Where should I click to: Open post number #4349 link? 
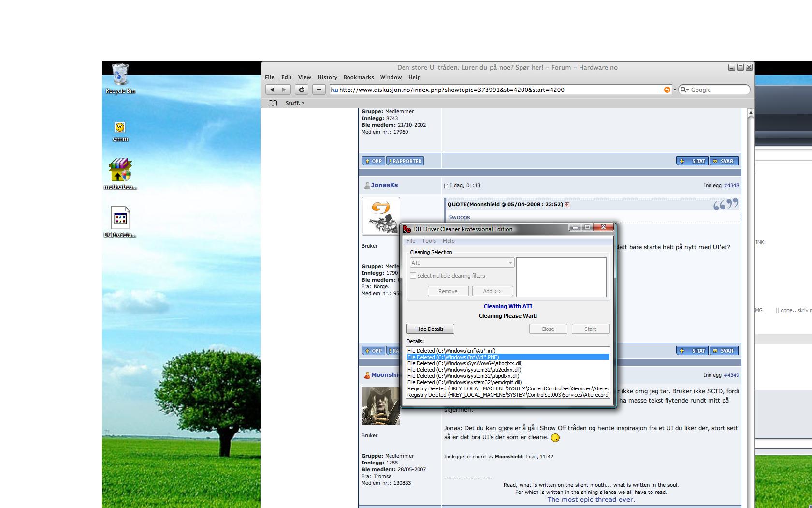pos(731,375)
